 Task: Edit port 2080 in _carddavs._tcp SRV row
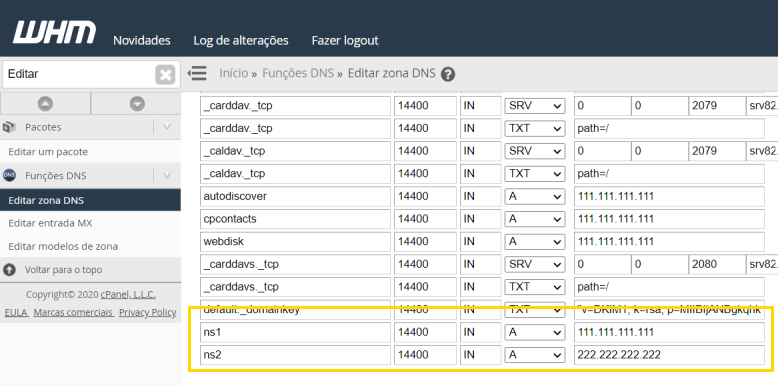(716, 264)
